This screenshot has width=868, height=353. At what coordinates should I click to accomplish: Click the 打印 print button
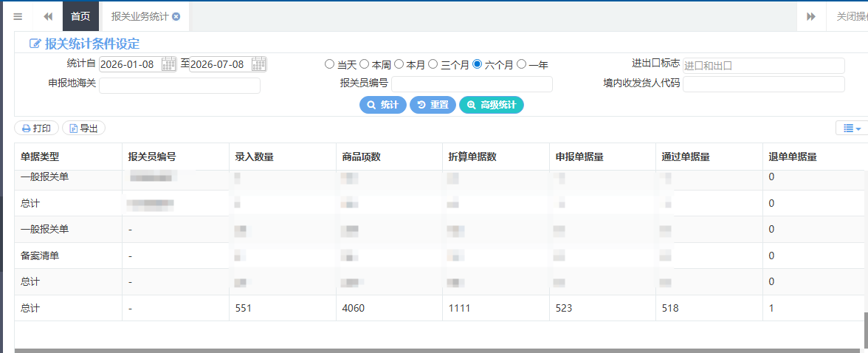coord(37,128)
